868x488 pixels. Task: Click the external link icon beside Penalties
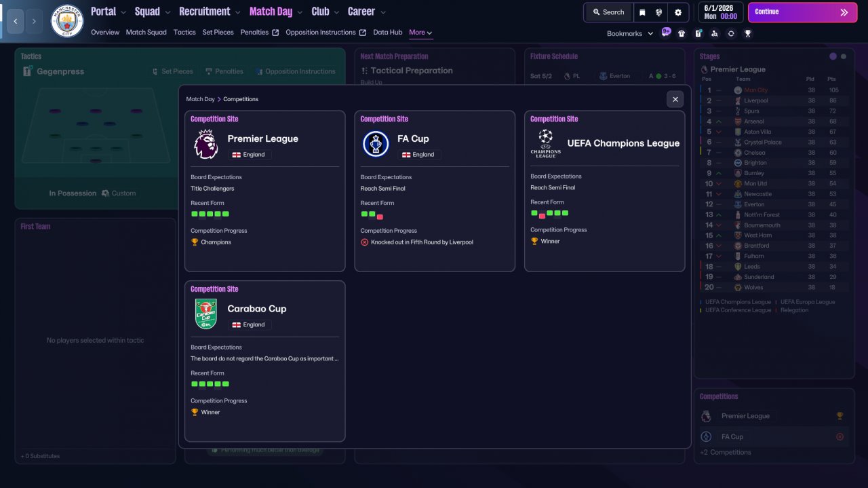coord(275,33)
